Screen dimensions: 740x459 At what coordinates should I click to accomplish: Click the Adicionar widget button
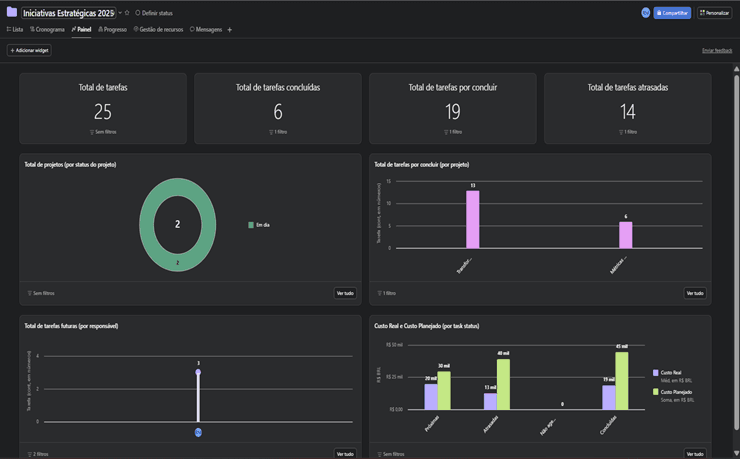click(x=29, y=50)
